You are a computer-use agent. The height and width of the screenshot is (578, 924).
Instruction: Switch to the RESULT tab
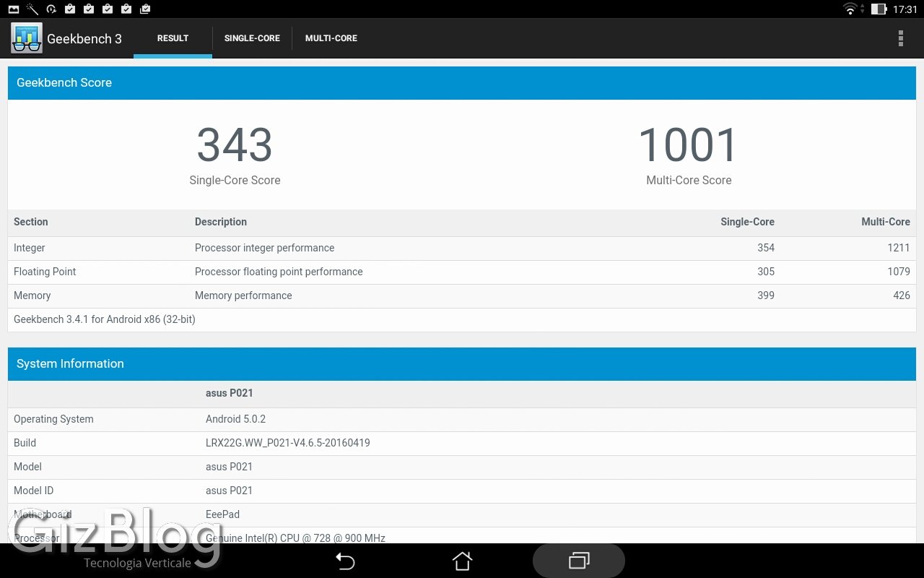click(173, 38)
